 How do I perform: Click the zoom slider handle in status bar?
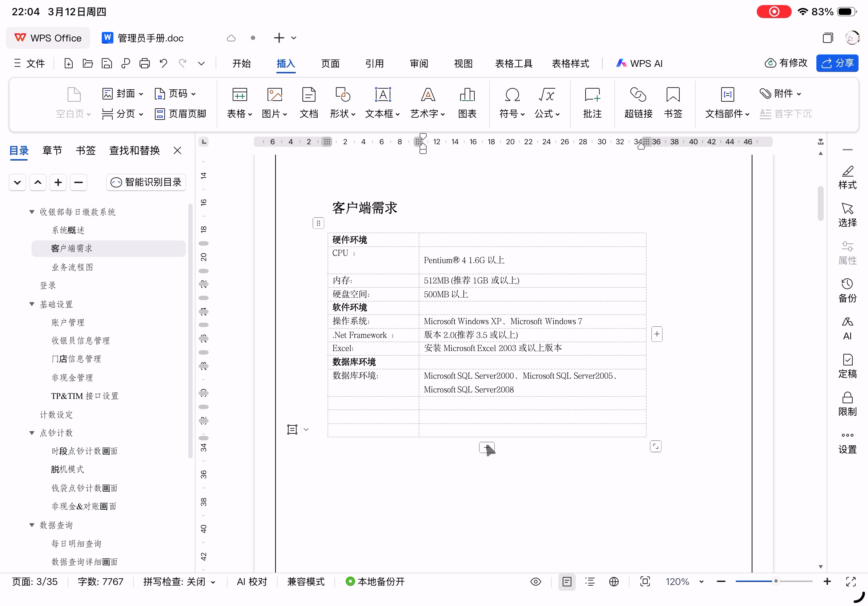[x=775, y=581]
